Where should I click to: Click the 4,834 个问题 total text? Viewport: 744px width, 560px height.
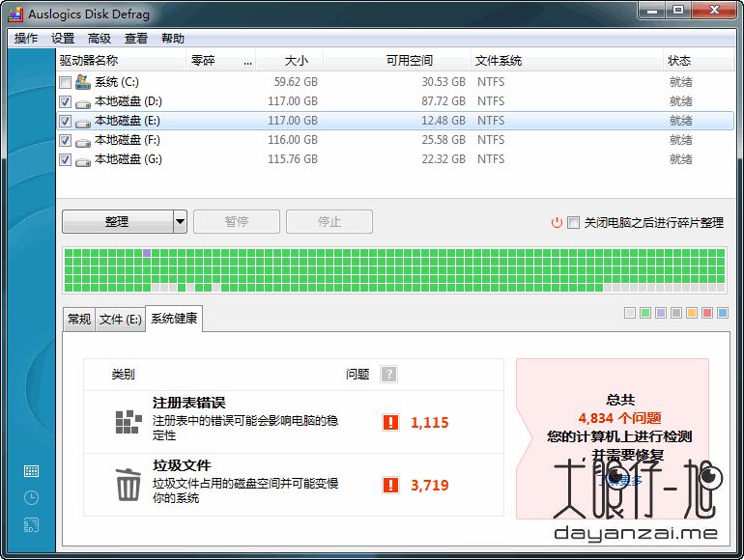(x=619, y=418)
